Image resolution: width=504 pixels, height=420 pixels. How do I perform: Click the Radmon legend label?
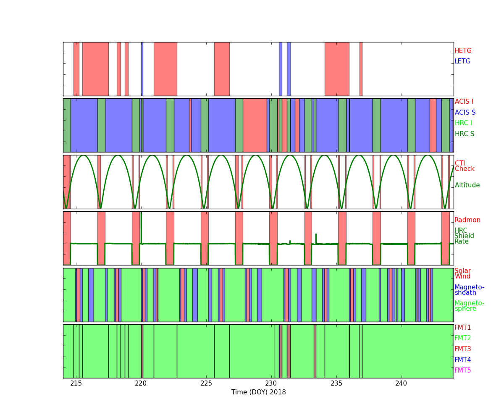467,220
